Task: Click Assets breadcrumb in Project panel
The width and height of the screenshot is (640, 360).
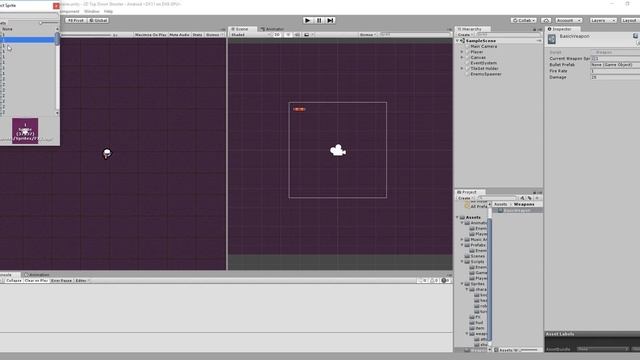Action: pos(500,204)
